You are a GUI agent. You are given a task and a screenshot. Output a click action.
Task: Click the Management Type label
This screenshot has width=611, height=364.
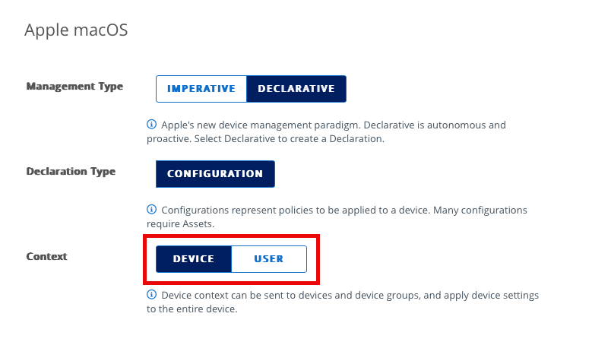(74, 86)
